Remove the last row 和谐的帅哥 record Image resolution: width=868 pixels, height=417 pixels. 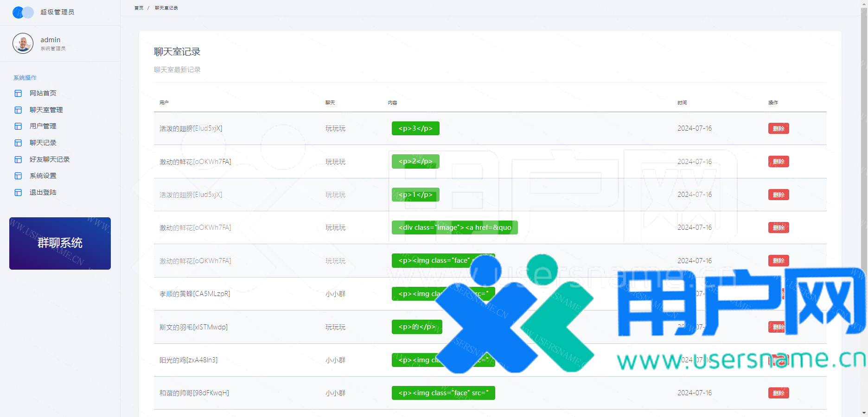(778, 393)
